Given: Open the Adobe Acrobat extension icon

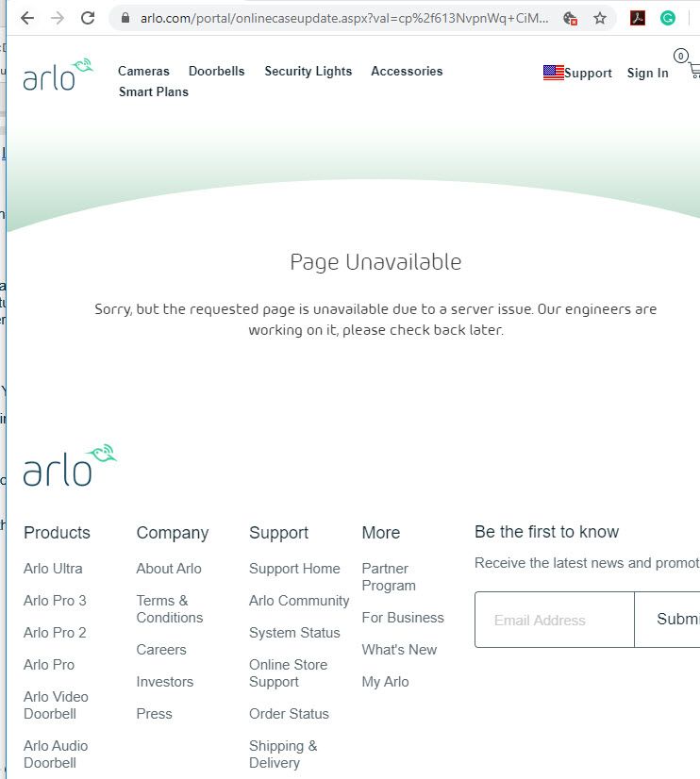Looking at the screenshot, I should coord(638,18).
